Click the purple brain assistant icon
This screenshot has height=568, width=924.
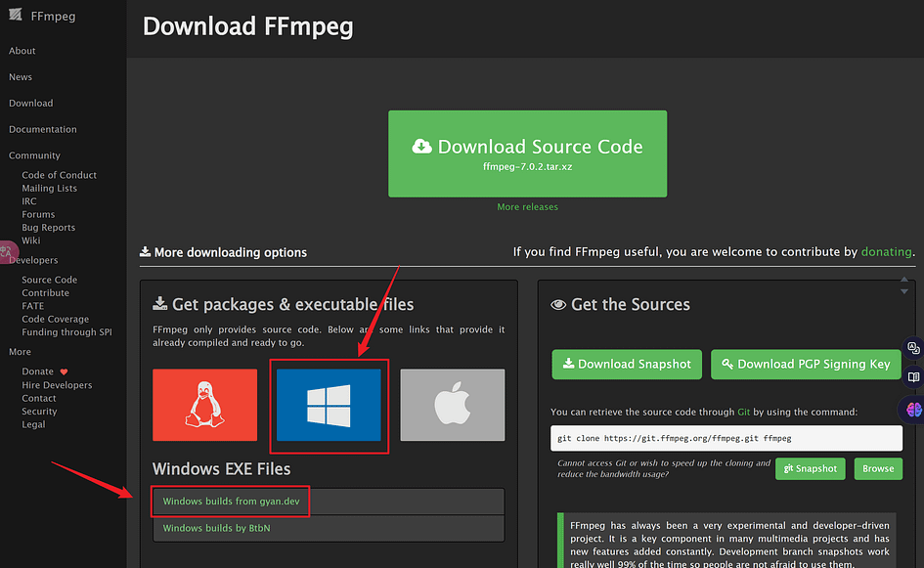pos(913,409)
